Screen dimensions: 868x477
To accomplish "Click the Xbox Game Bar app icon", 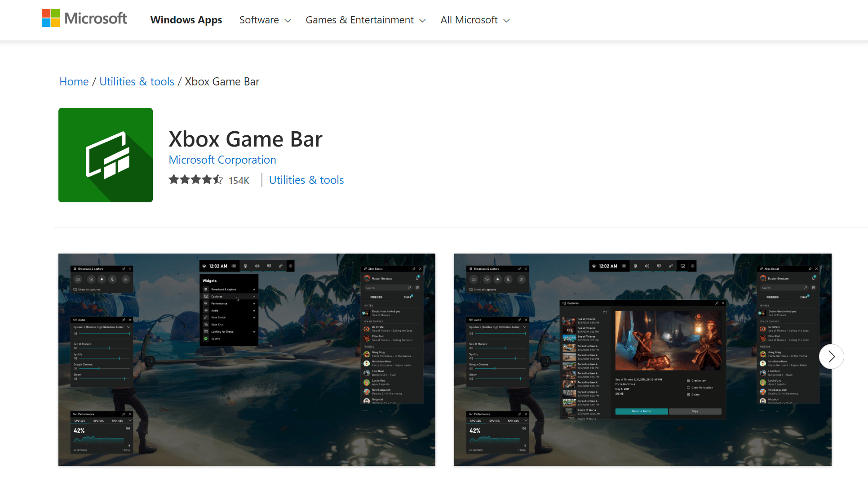I will coord(106,155).
